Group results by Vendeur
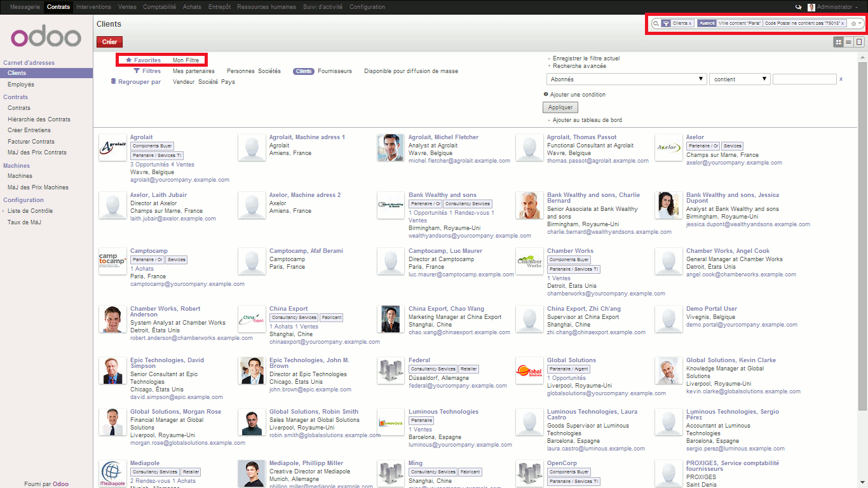Image resolution: width=868 pixels, height=488 pixels. point(184,82)
